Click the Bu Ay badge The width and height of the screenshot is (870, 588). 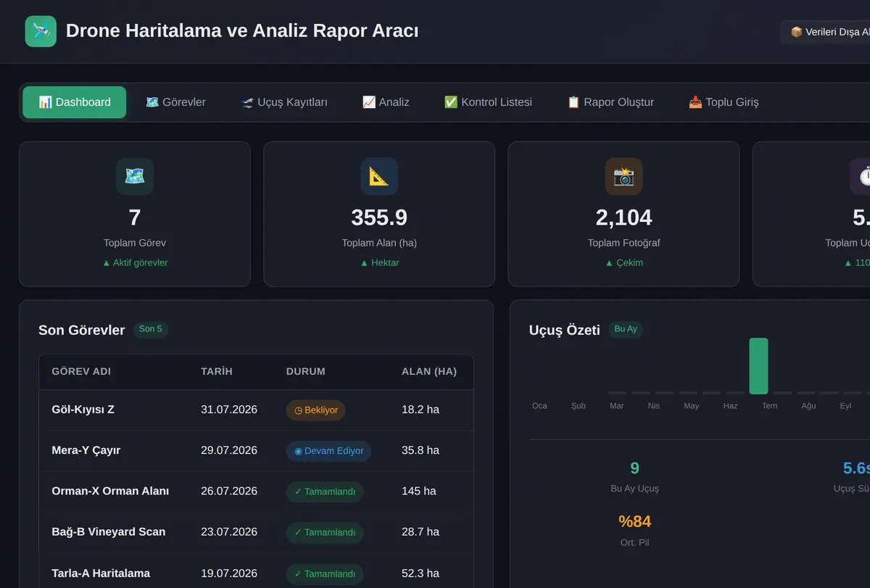point(626,329)
